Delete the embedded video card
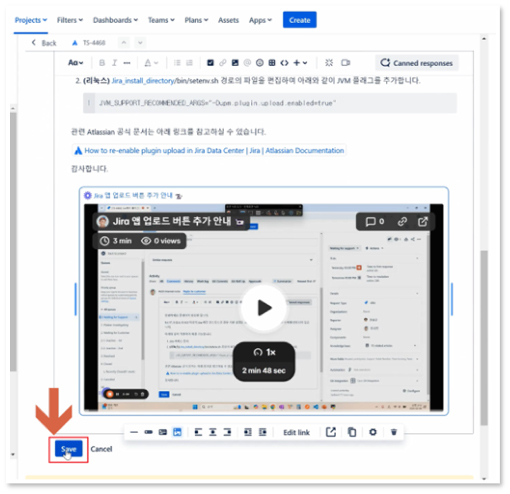This screenshot has height=494, width=510. (394, 432)
